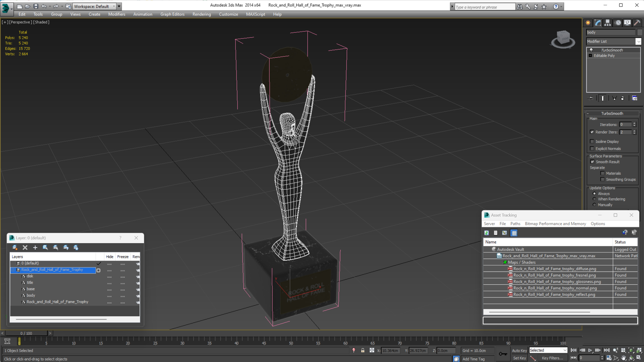Click Go to Start playback button
Screen dimensions: 644x362
click(574, 350)
